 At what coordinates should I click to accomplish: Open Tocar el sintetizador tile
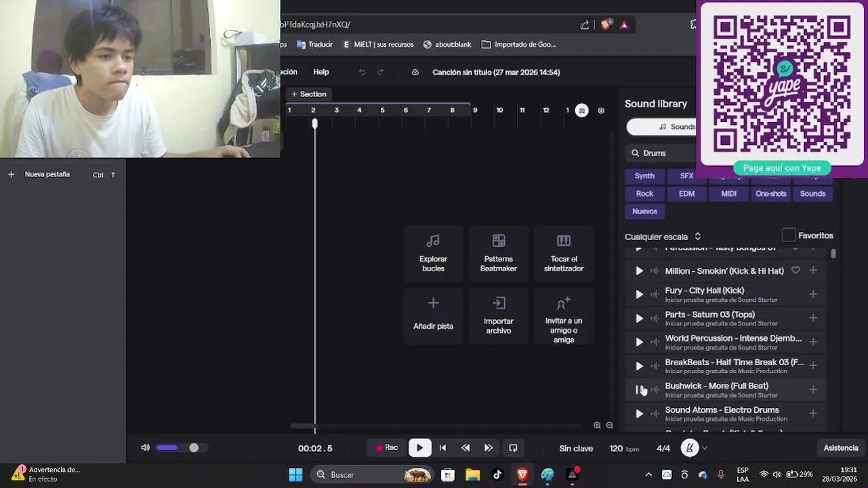click(x=564, y=254)
